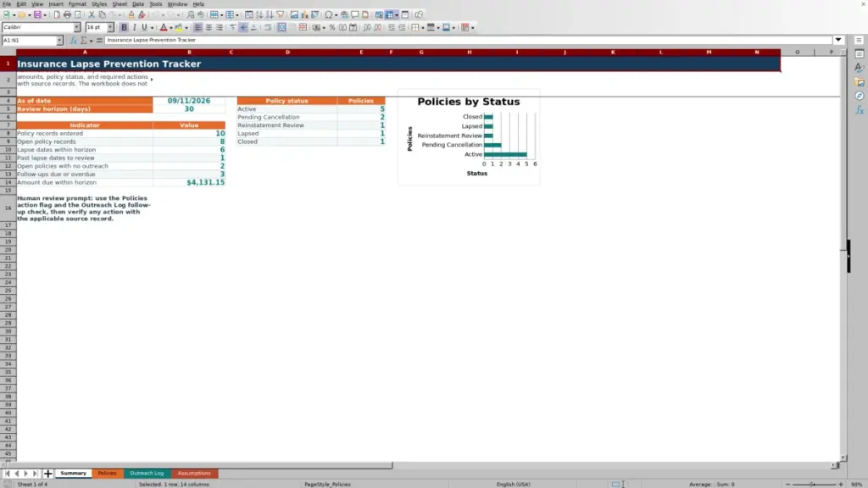Open the font size dropdown
Viewport: 868px width, 488px height.
click(110, 28)
